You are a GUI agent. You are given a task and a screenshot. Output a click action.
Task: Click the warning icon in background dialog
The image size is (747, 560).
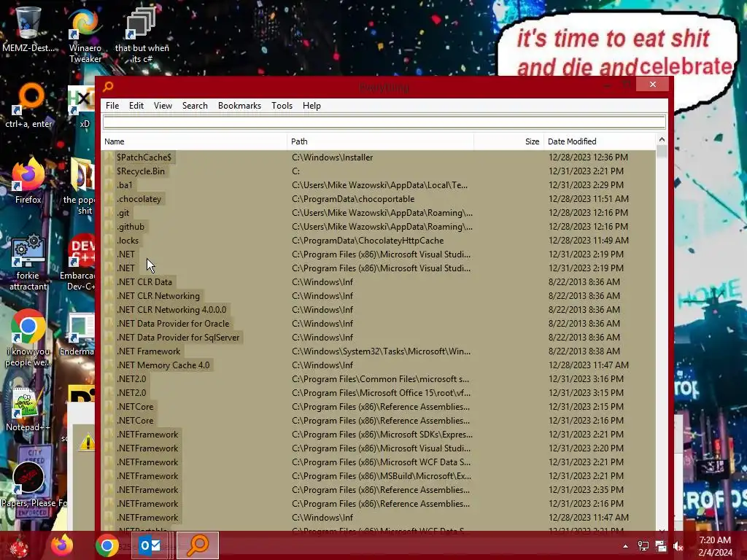point(88,443)
